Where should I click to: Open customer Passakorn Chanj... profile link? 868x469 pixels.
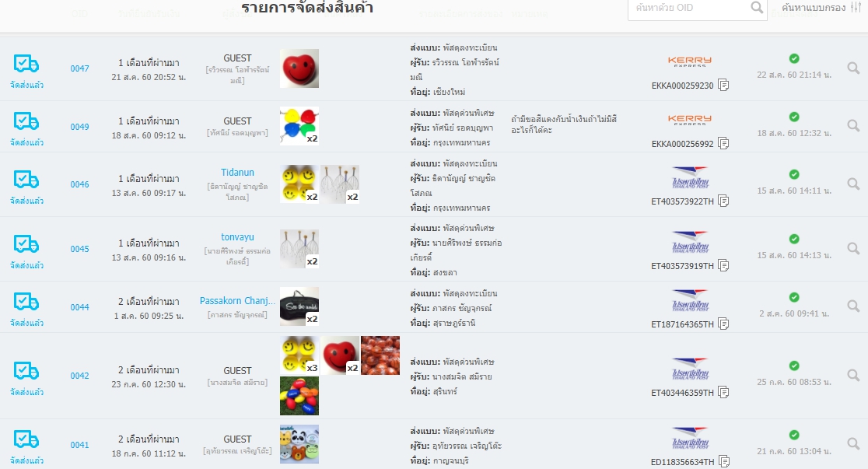[237, 301]
